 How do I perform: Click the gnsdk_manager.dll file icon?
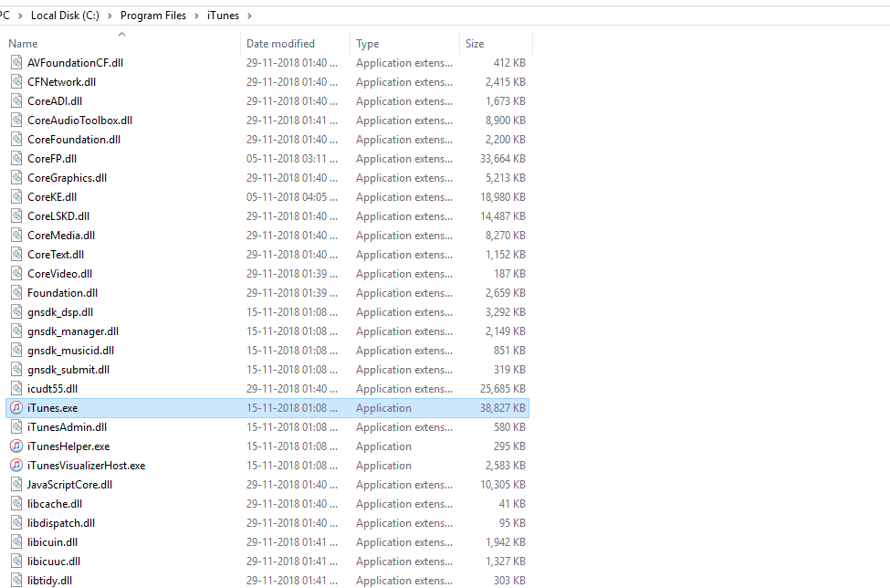16,331
